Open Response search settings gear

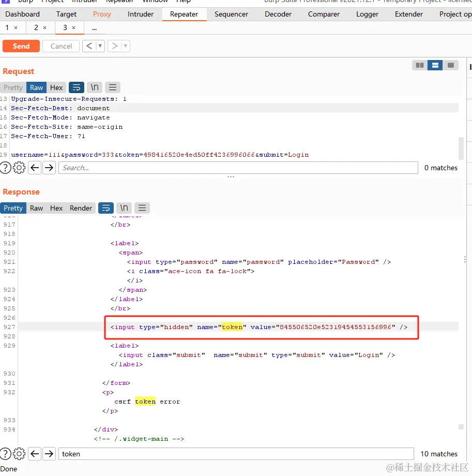tap(19, 454)
